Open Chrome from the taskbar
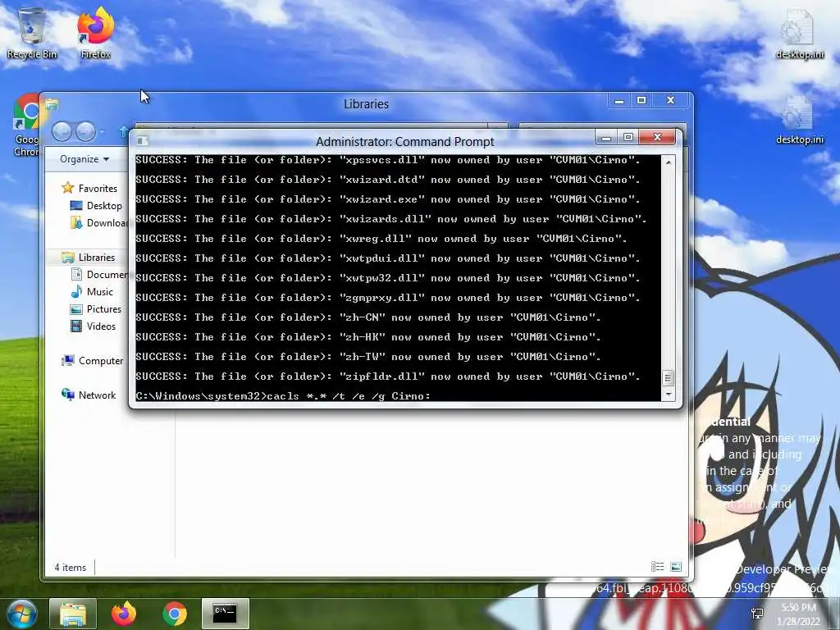This screenshot has width=840, height=630. pos(175,614)
